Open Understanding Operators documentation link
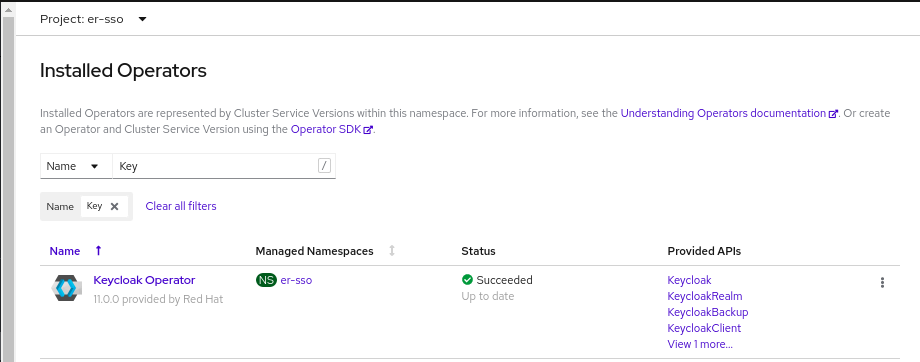The image size is (920, 362). (x=723, y=113)
